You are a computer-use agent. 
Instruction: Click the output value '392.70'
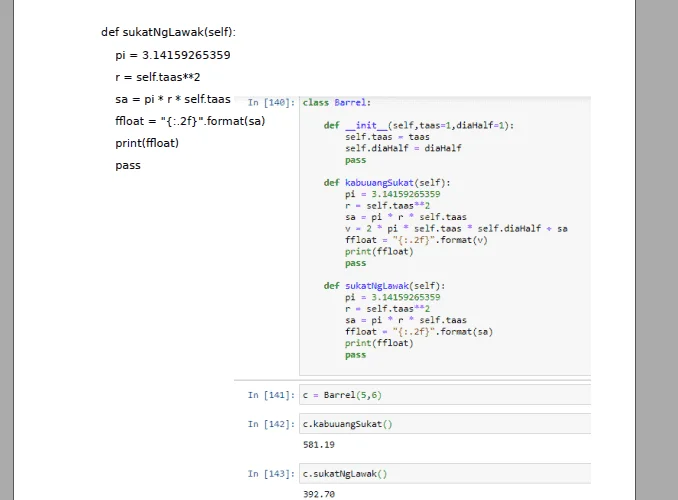click(x=319, y=494)
